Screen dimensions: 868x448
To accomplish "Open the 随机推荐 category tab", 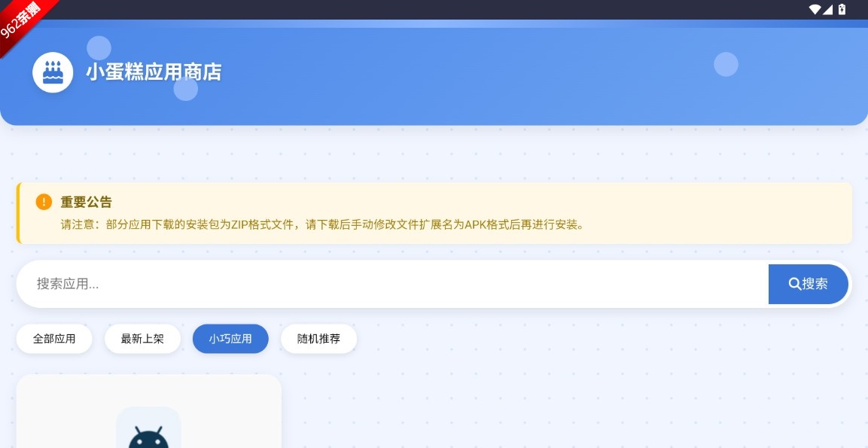I will pyautogui.click(x=318, y=339).
